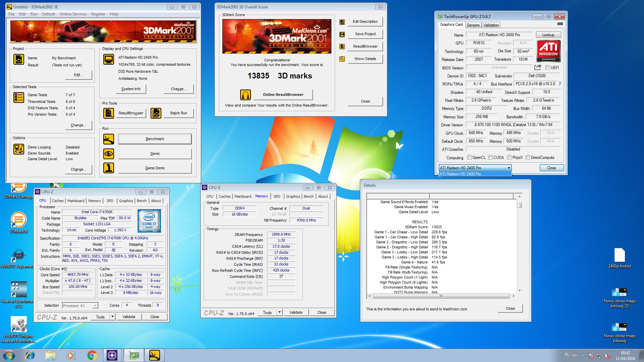Click the 3DMark2001 taskbar button
The height and width of the screenshot is (362, 644).
(x=155, y=355)
